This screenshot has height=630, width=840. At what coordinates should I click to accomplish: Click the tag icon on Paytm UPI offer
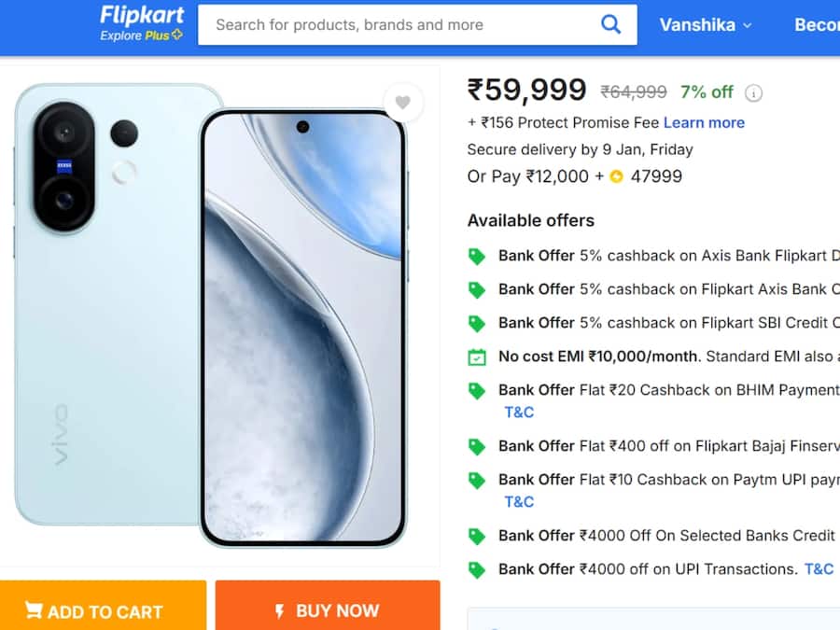click(477, 480)
